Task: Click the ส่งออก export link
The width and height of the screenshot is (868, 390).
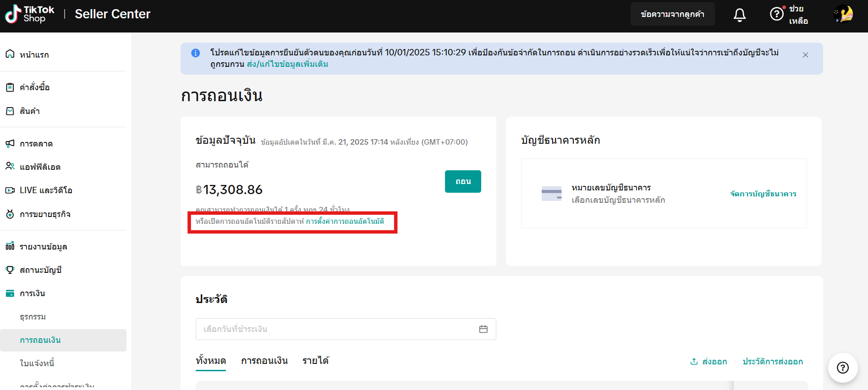Action: [x=709, y=362]
